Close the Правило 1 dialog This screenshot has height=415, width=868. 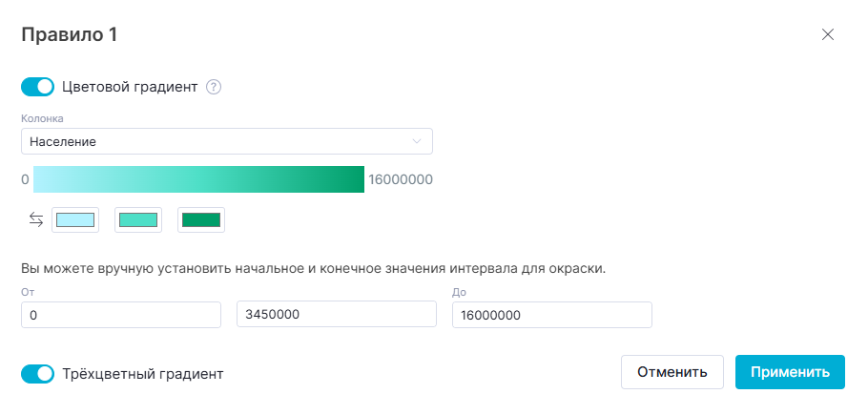[x=828, y=35]
